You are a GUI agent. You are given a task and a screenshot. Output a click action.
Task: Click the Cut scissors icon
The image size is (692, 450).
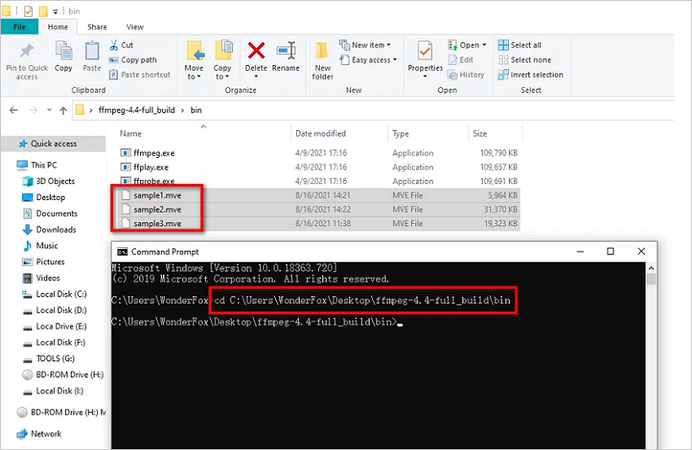114,45
